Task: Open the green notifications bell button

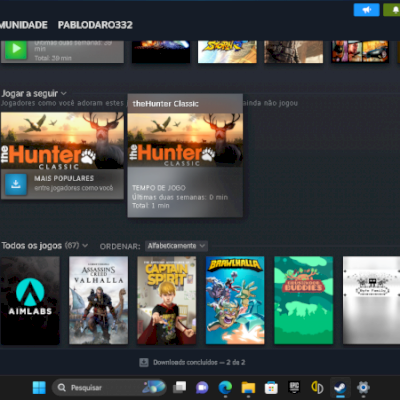Action: [393, 10]
